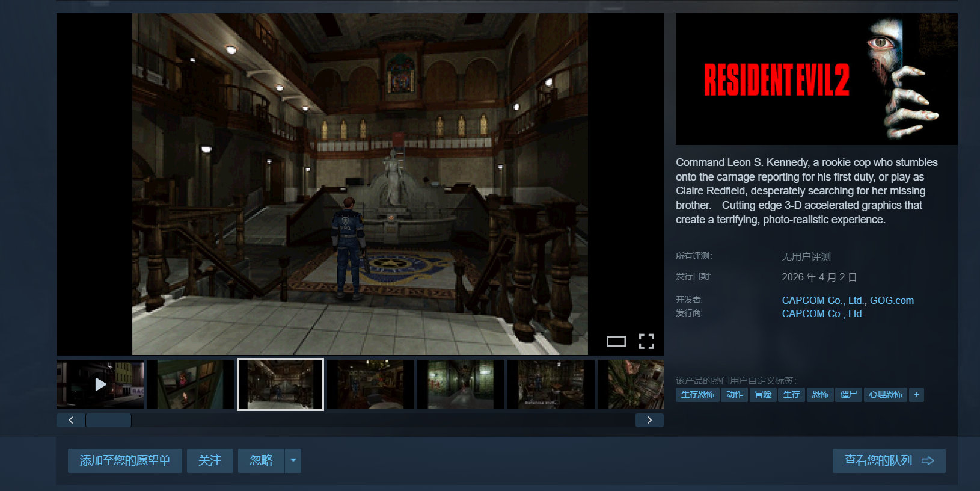Open the 心理恐怖 tag
The image size is (980, 491).
(886, 395)
